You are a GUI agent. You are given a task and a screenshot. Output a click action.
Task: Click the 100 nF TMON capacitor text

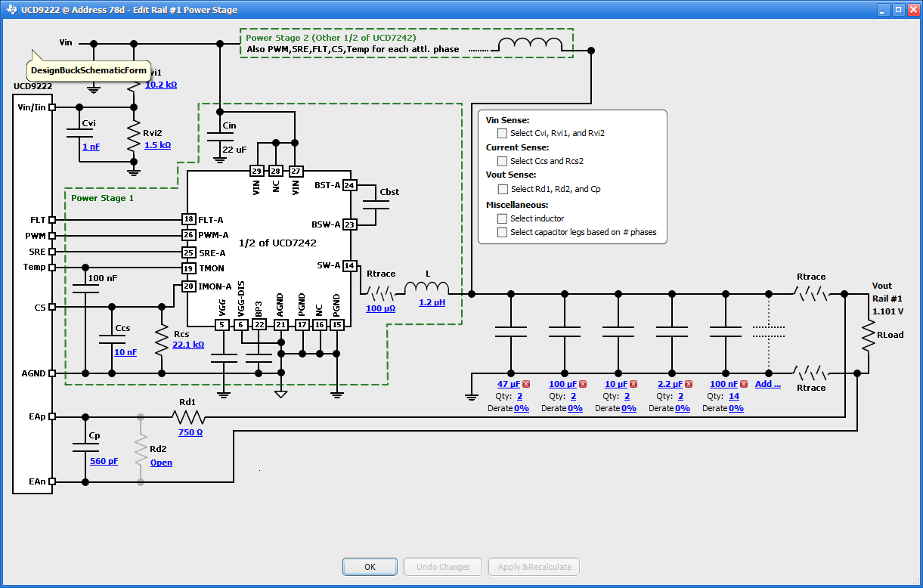[x=103, y=279]
